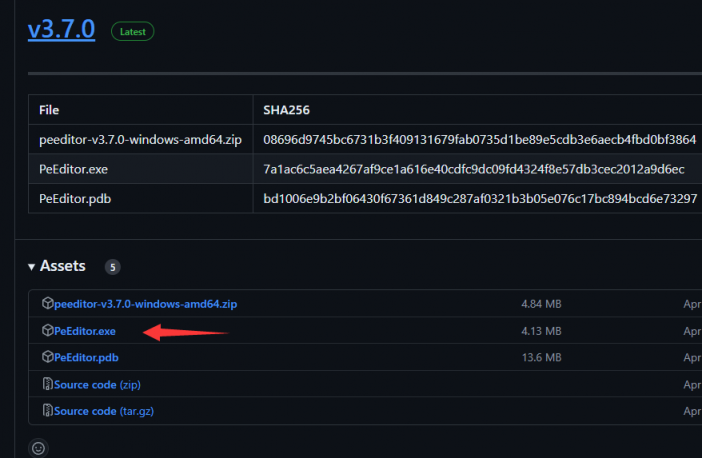Download Source code (zip) archive
This screenshot has width=702, height=458.
click(x=97, y=384)
